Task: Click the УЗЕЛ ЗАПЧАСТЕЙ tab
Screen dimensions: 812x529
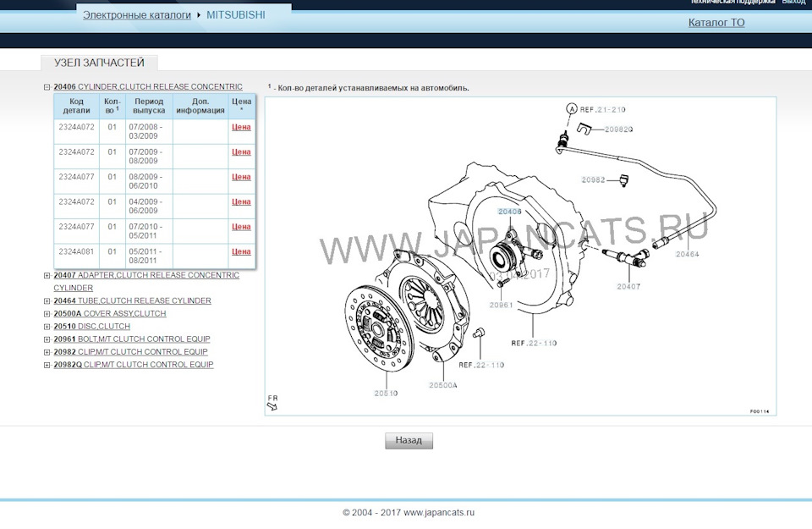Action: [x=99, y=62]
